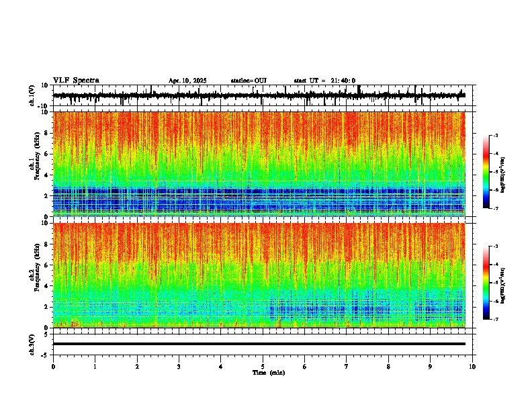Click the ch.1 spectrogram plot area

click(259, 164)
